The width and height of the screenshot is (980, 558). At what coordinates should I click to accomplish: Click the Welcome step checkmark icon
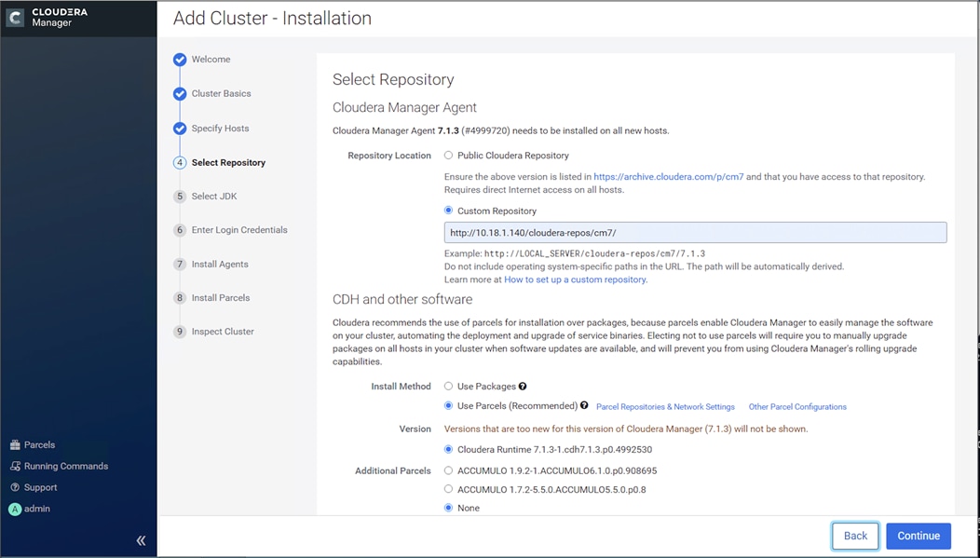(180, 60)
